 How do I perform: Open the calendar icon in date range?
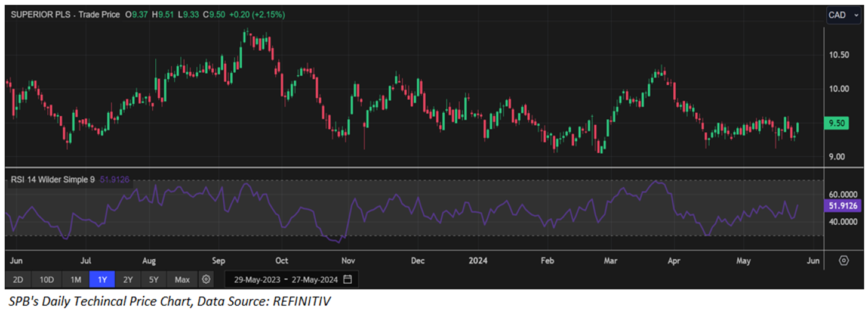tap(348, 279)
